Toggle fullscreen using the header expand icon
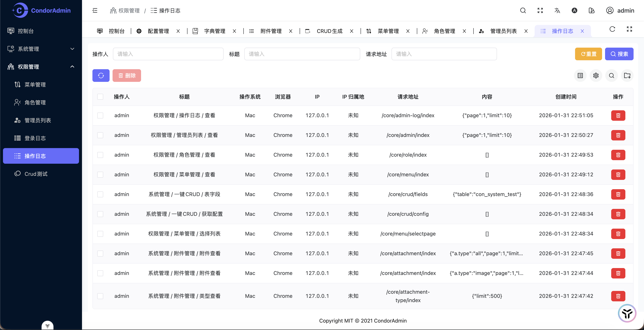Screen dimensions: 644x330 point(540,10)
